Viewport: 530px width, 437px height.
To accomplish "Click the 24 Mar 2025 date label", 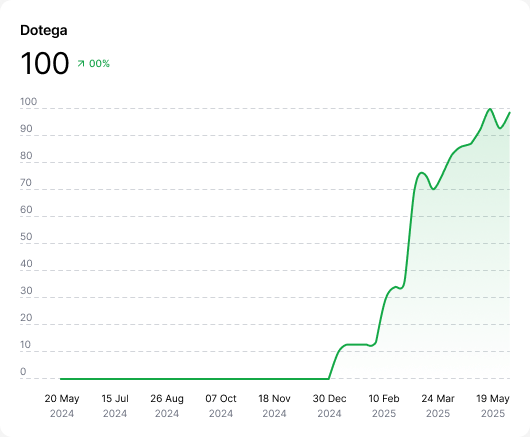I will 438,406.
